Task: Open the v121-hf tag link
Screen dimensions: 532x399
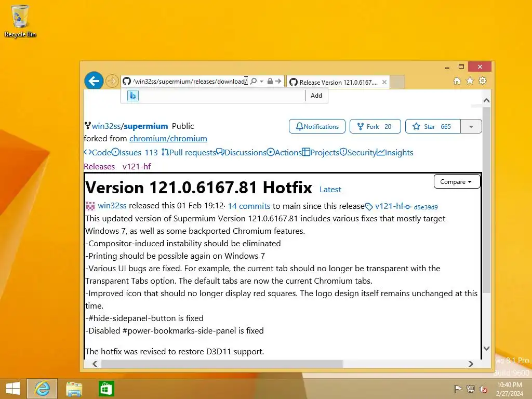Action: (389, 206)
